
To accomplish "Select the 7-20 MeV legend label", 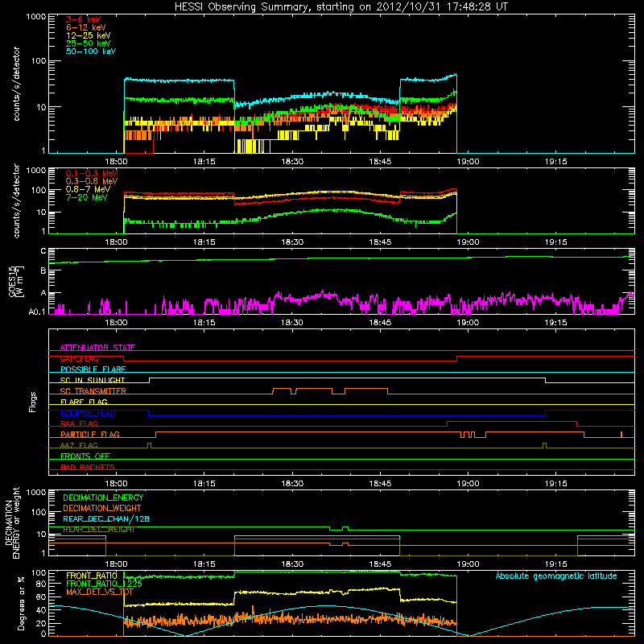I will 87,197.
